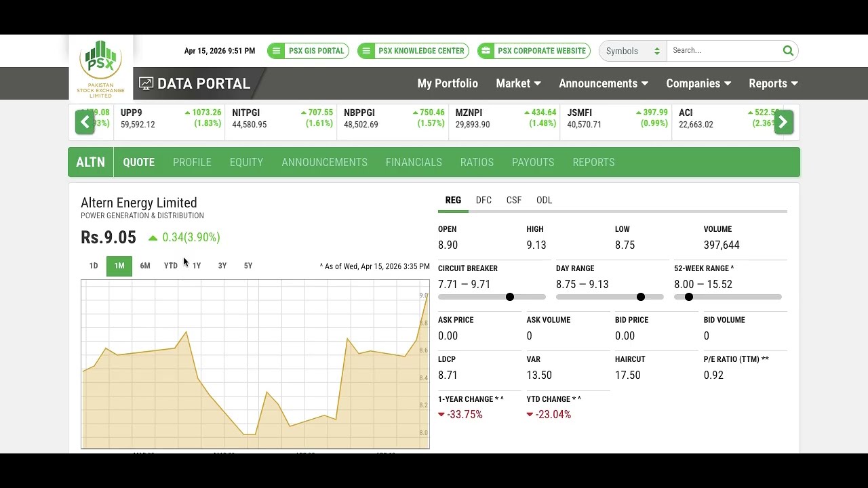Expand the Companies menu

pos(698,83)
